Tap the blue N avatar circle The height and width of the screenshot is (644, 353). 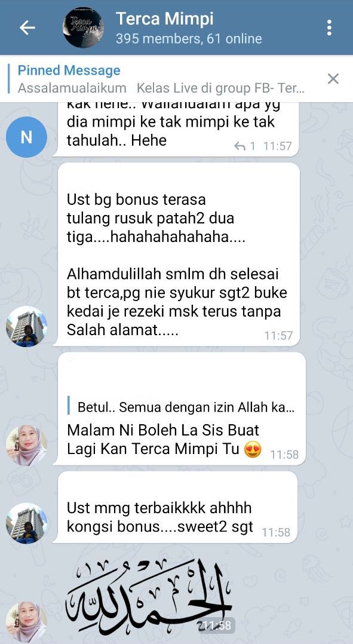click(x=26, y=137)
